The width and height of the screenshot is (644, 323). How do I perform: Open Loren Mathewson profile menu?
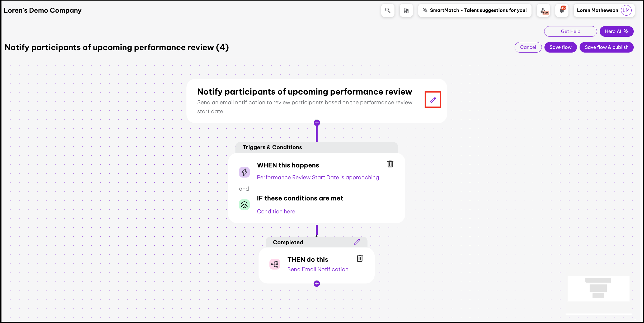(x=604, y=10)
